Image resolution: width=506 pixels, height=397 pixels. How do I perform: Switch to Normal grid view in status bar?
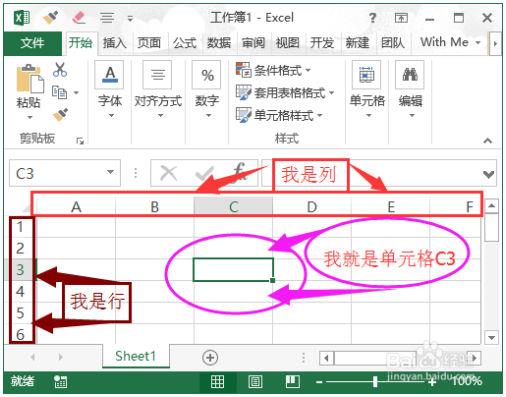click(x=217, y=381)
